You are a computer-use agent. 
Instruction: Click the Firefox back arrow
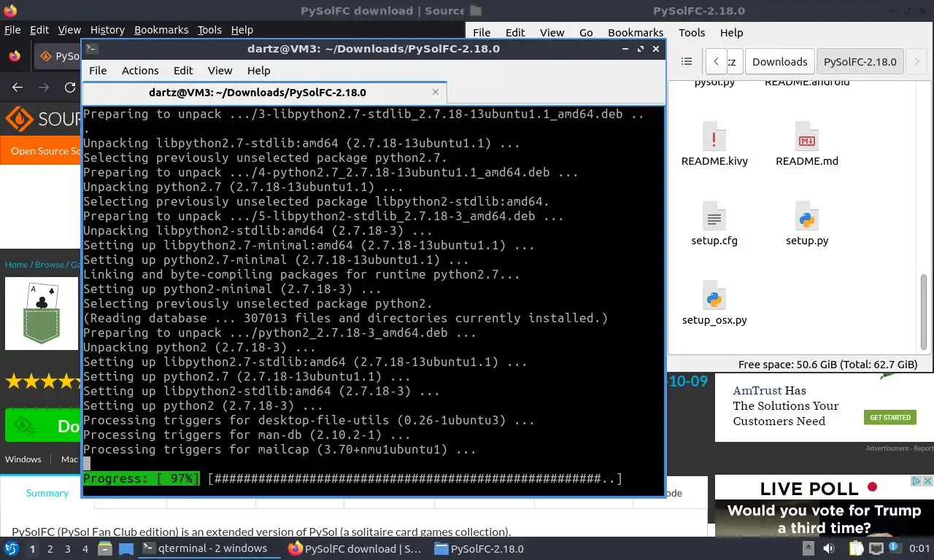(18, 87)
